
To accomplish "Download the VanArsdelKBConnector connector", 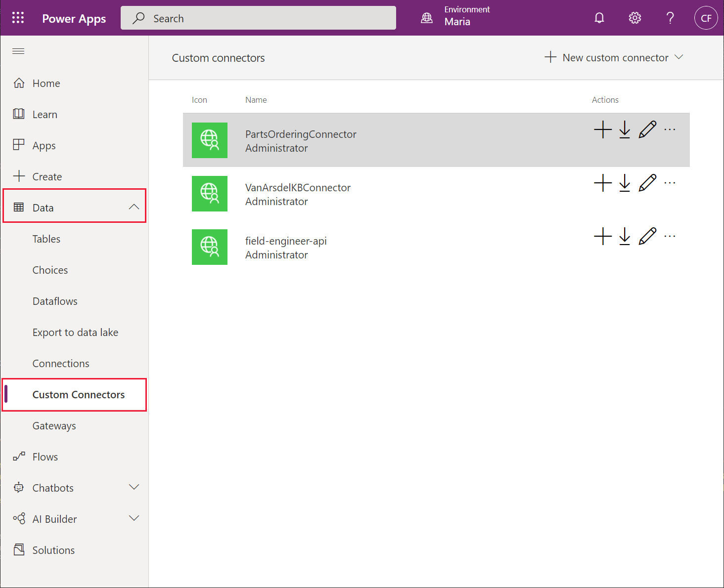I will 625,183.
